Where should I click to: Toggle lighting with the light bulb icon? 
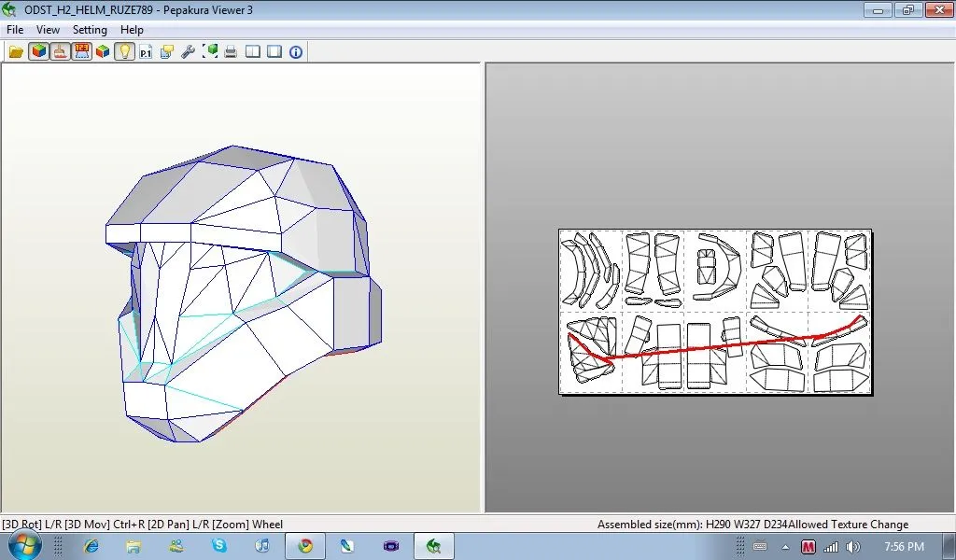(124, 51)
